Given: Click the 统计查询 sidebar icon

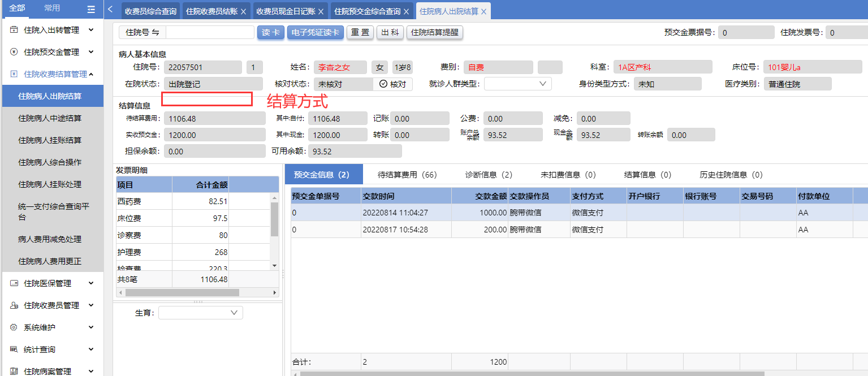Looking at the screenshot, I should point(14,349).
